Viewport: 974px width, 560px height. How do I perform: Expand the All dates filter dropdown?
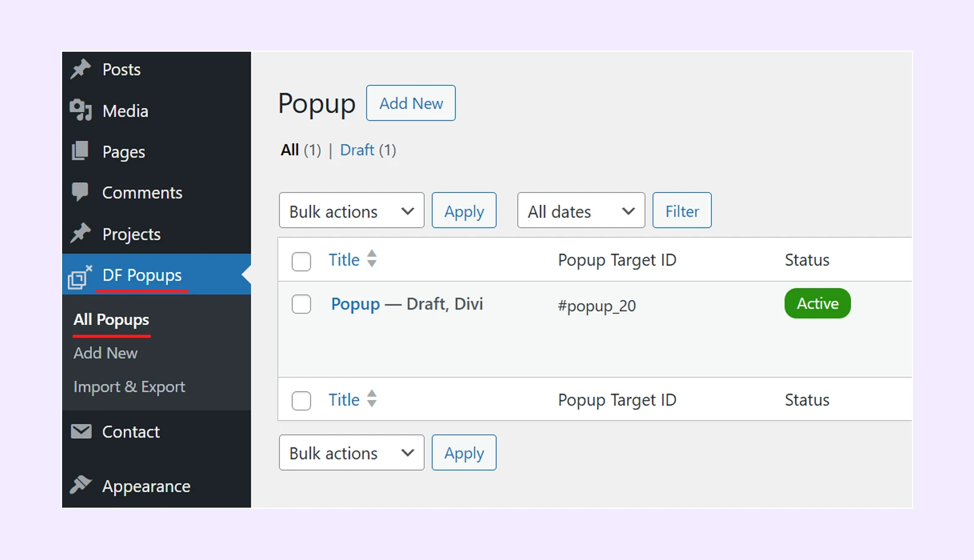coord(581,211)
